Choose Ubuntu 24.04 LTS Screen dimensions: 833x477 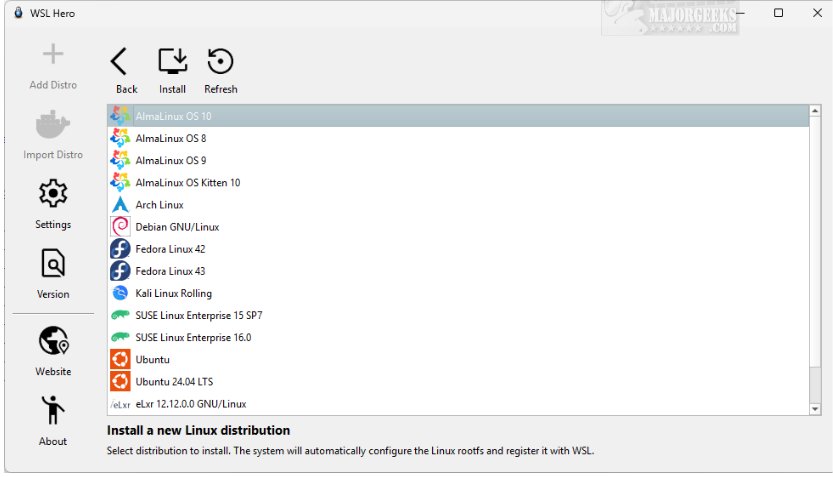(x=458, y=381)
